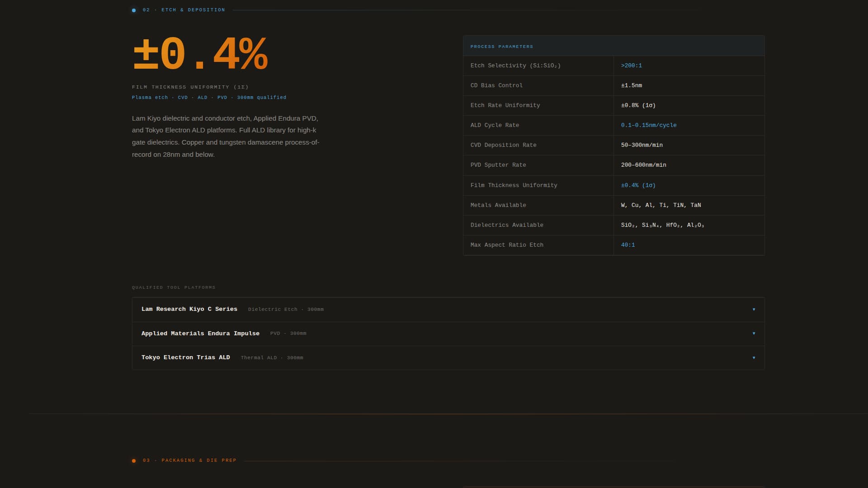868x488 pixels.
Task: Select the '03 · PACKAGING & DIE PREP' section heading
Action: click(x=190, y=460)
